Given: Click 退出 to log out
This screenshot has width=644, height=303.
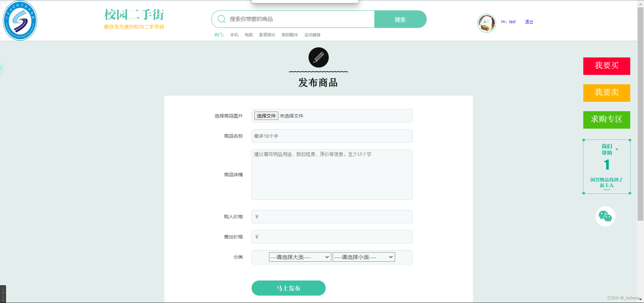Looking at the screenshot, I should click(529, 21).
